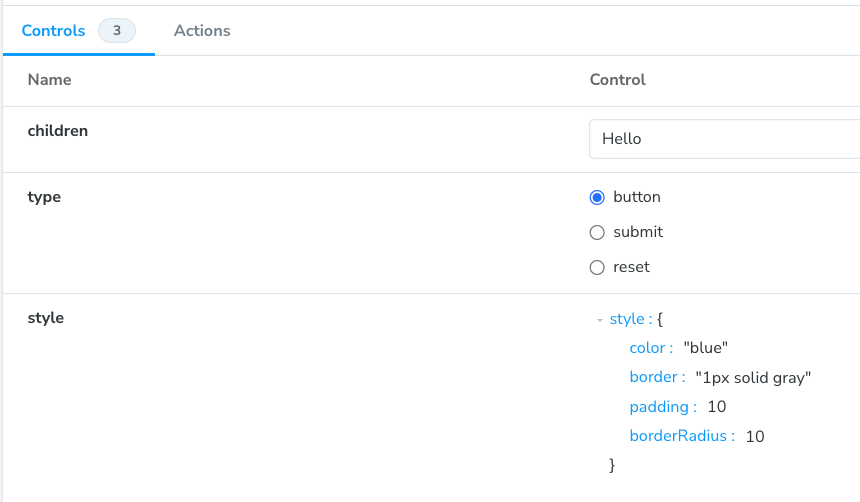Image resolution: width=860 pixels, height=502 pixels.
Task: Click the Name column header
Action: (x=49, y=80)
